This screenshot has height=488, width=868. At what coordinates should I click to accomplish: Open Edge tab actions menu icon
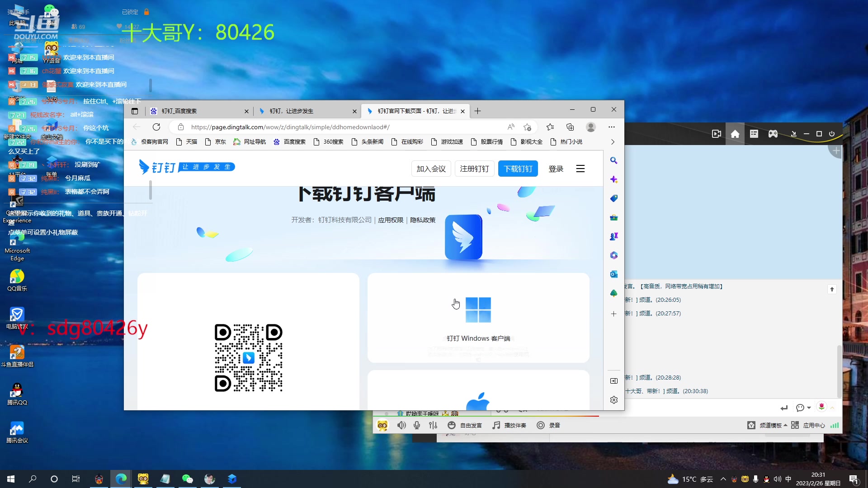[135, 111]
